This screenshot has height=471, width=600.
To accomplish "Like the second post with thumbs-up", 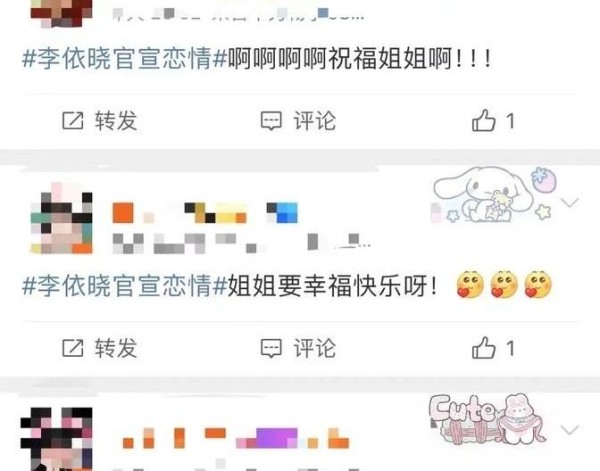I will tap(483, 347).
